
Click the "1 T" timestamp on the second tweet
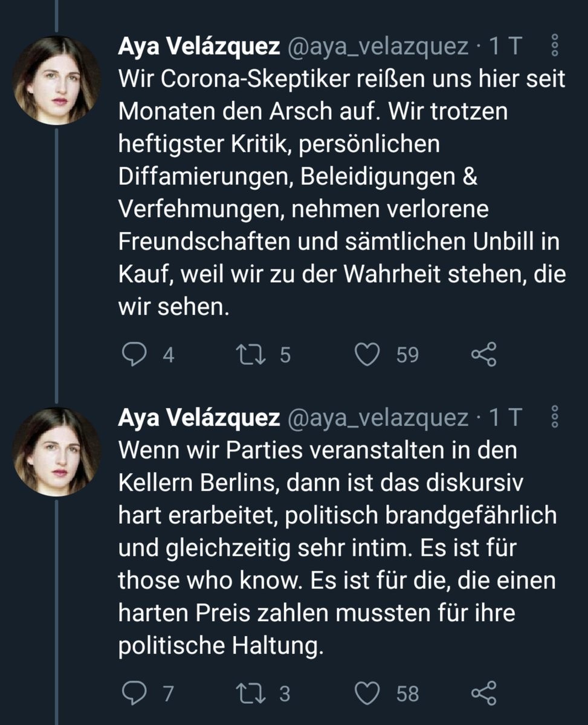504,417
